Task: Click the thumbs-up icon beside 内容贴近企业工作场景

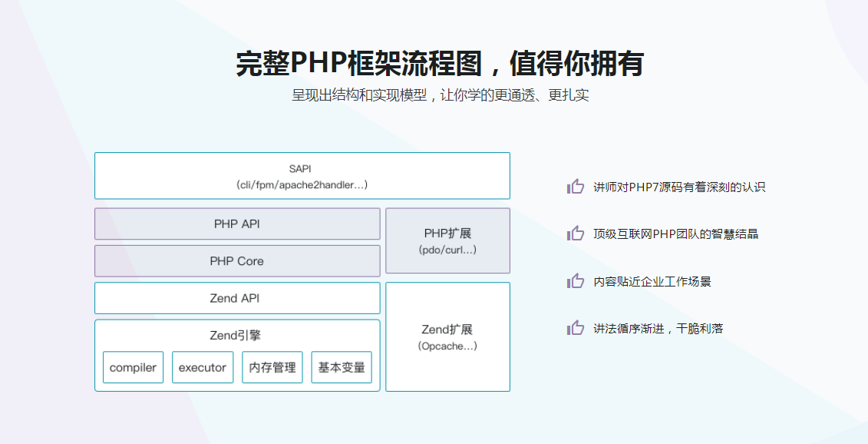Action: [x=576, y=281]
